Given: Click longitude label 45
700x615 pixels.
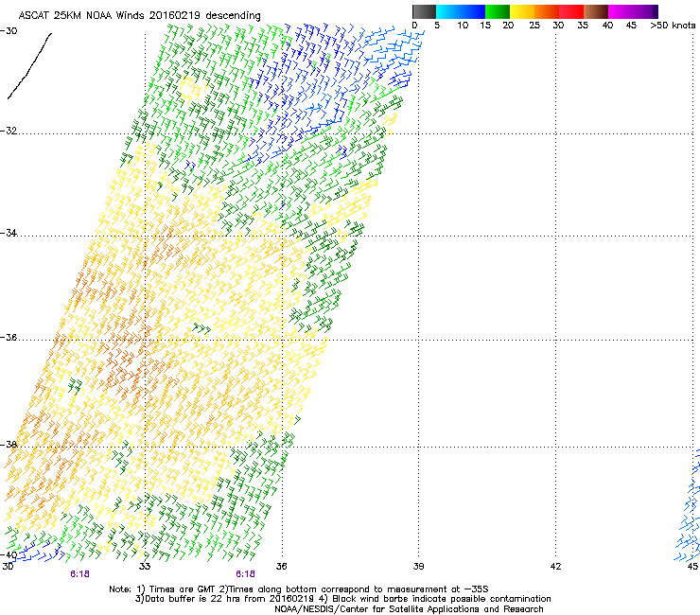Looking at the screenshot, I should coord(692,567).
